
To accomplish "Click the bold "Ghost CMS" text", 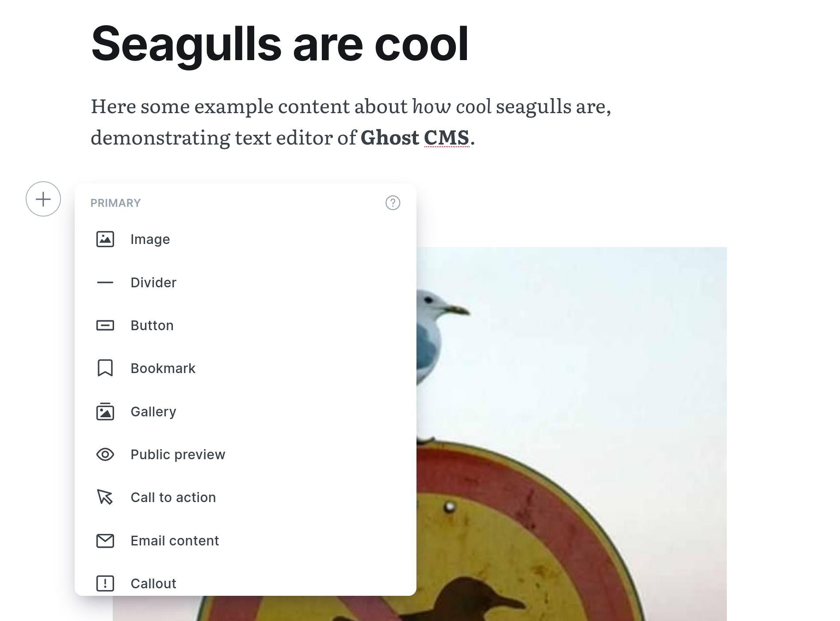I will 415,137.
